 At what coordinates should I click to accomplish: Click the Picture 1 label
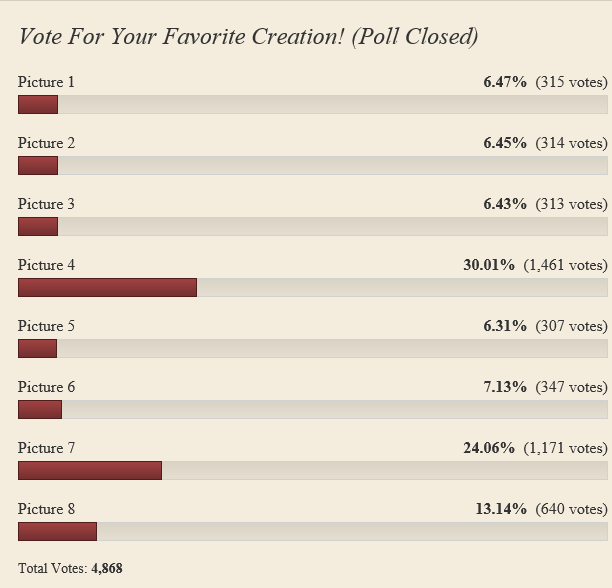point(46,82)
